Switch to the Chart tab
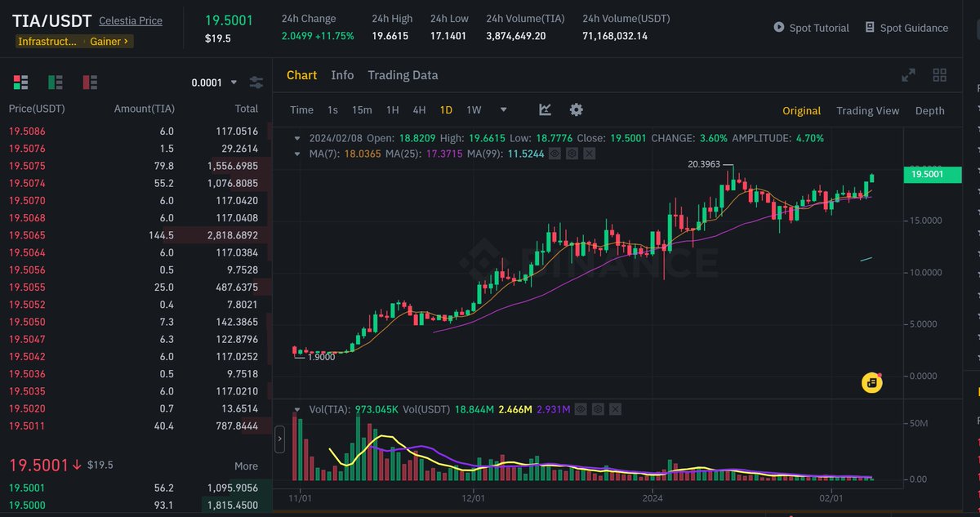Viewport: 980px width, 517px height. tap(301, 75)
